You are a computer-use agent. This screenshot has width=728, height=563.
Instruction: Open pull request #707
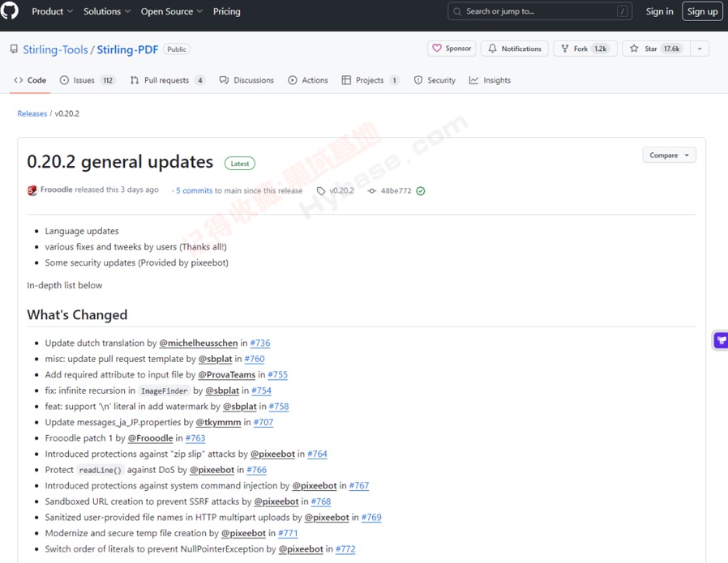(263, 422)
